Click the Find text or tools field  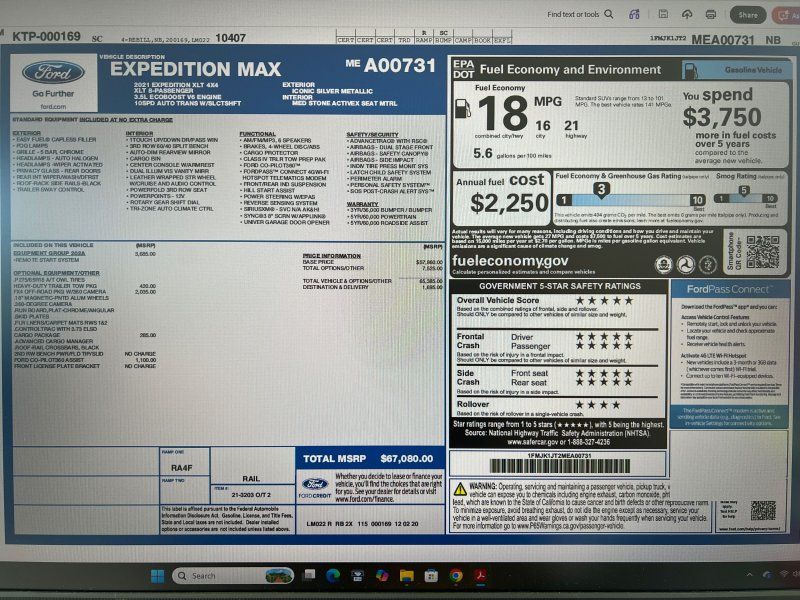tap(580, 14)
